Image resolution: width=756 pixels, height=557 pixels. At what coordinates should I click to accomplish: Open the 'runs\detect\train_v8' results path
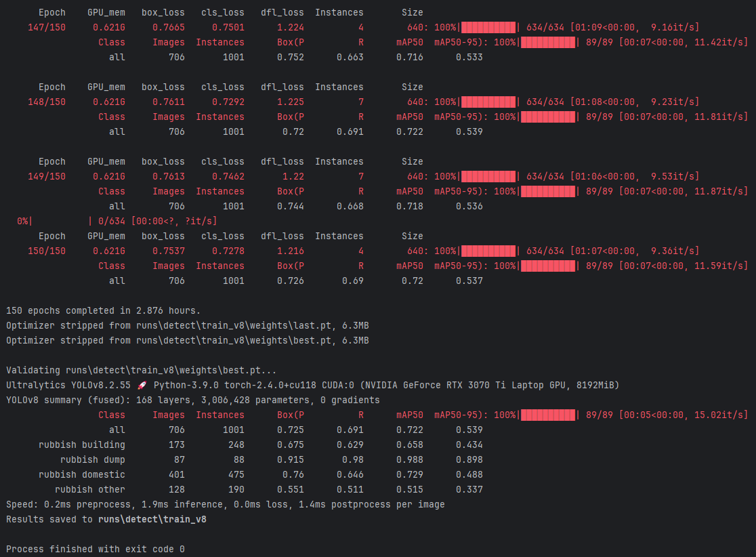[152, 519]
